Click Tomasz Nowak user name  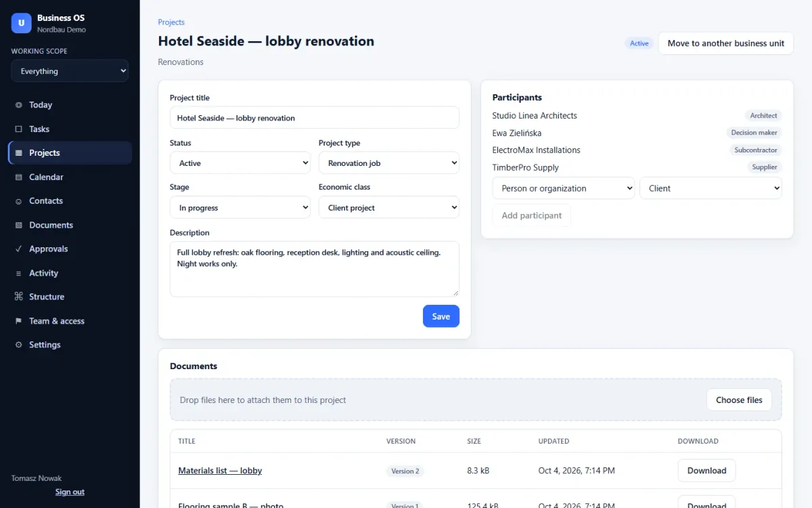[x=37, y=478]
